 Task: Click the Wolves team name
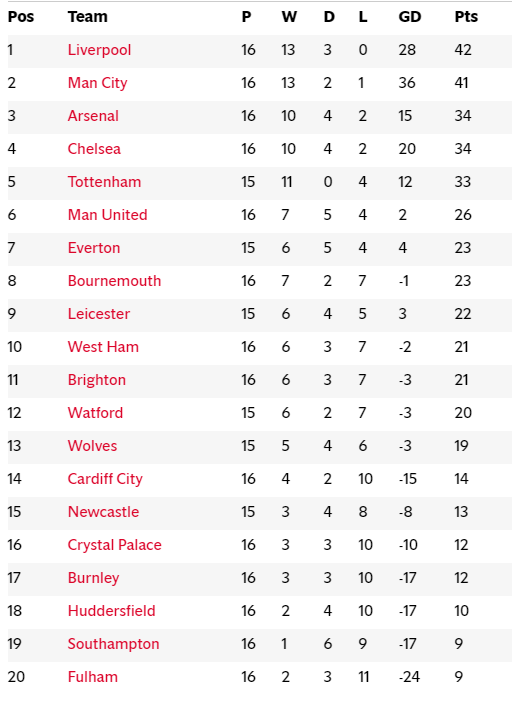(93, 446)
